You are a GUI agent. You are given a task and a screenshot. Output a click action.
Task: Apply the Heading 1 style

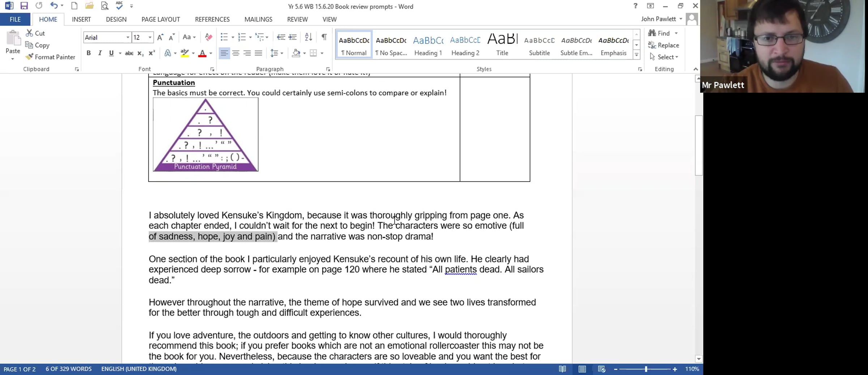428,45
